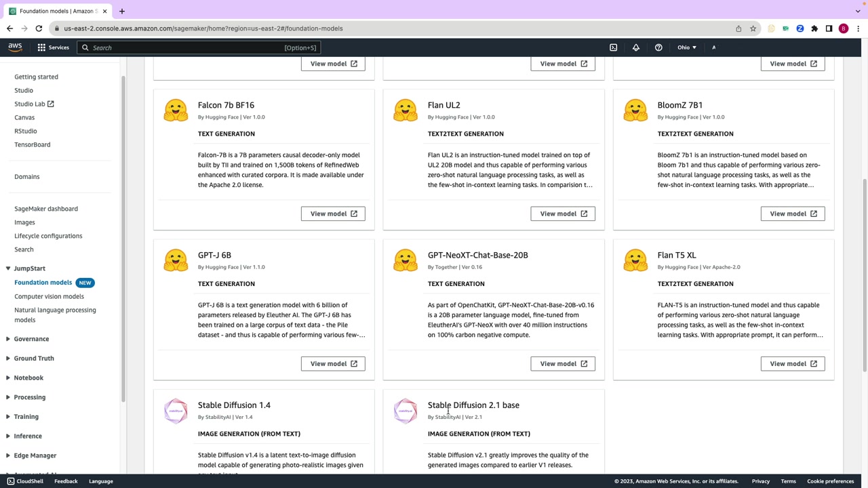View model for GPT-NeoXT-Chat-Base-20B
This screenshot has height=488, width=868.
tap(563, 363)
